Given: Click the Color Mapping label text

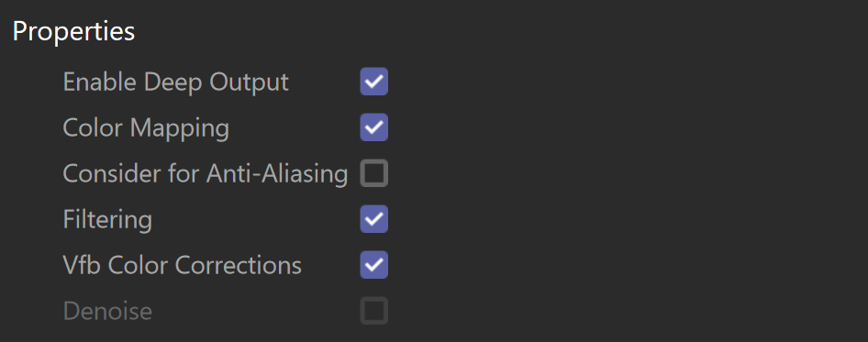Looking at the screenshot, I should pos(146,128).
